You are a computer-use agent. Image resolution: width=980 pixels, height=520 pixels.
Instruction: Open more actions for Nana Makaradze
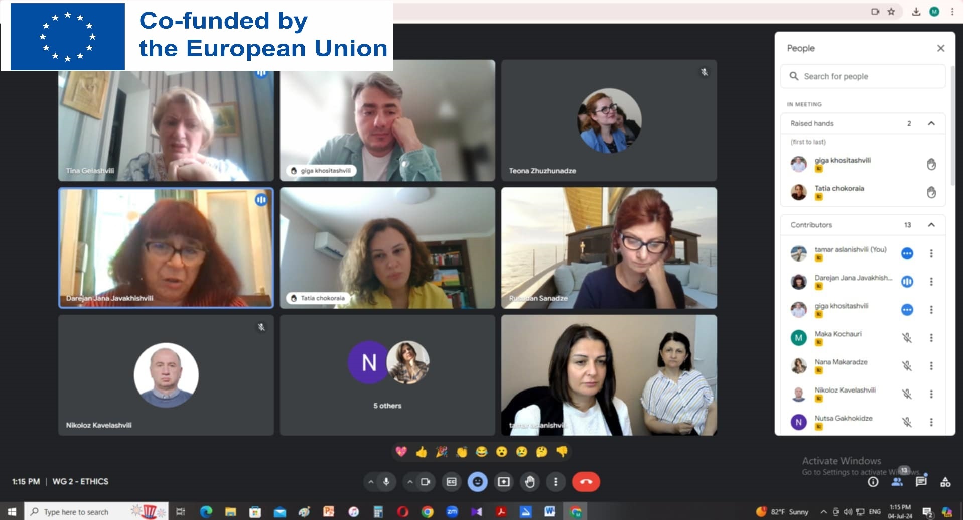tap(931, 366)
